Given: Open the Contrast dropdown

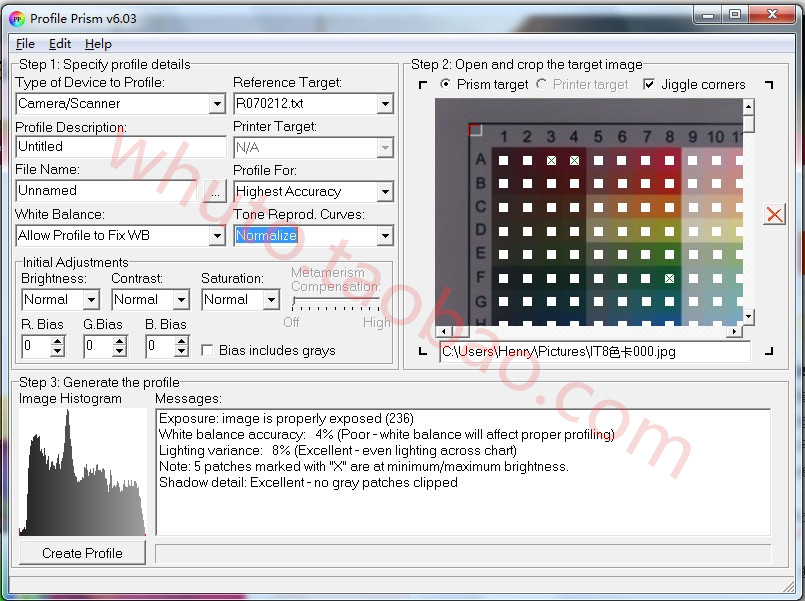Looking at the screenshot, I should coord(181,300).
